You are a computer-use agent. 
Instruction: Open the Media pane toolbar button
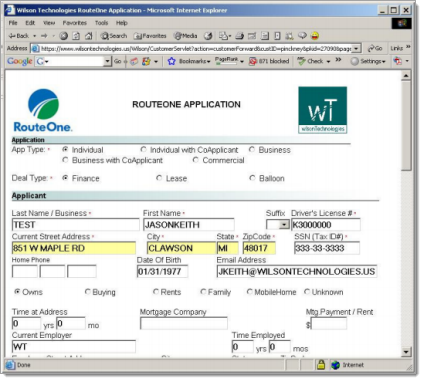click(186, 36)
